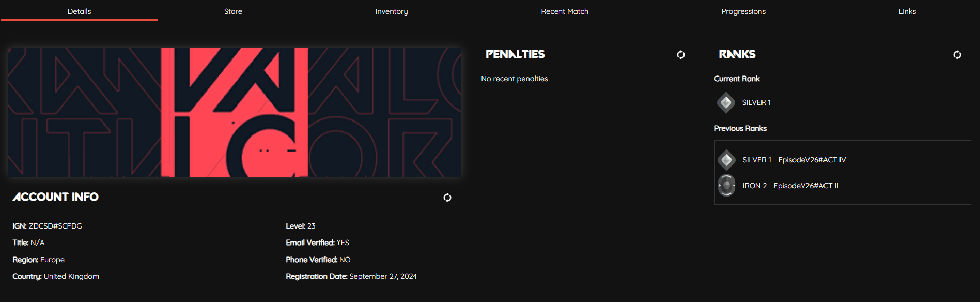Go to the Recent Match tab
This screenshot has height=302, width=980.
tap(565, 11)
